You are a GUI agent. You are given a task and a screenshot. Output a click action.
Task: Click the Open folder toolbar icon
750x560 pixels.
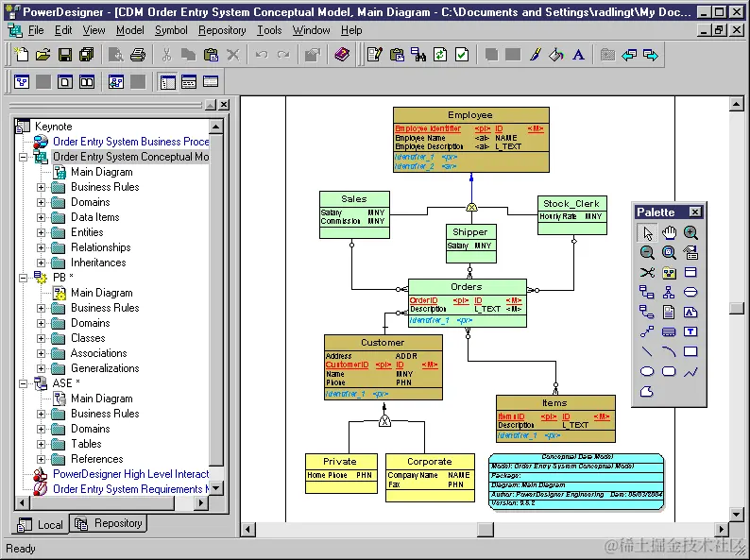point(43,55)
